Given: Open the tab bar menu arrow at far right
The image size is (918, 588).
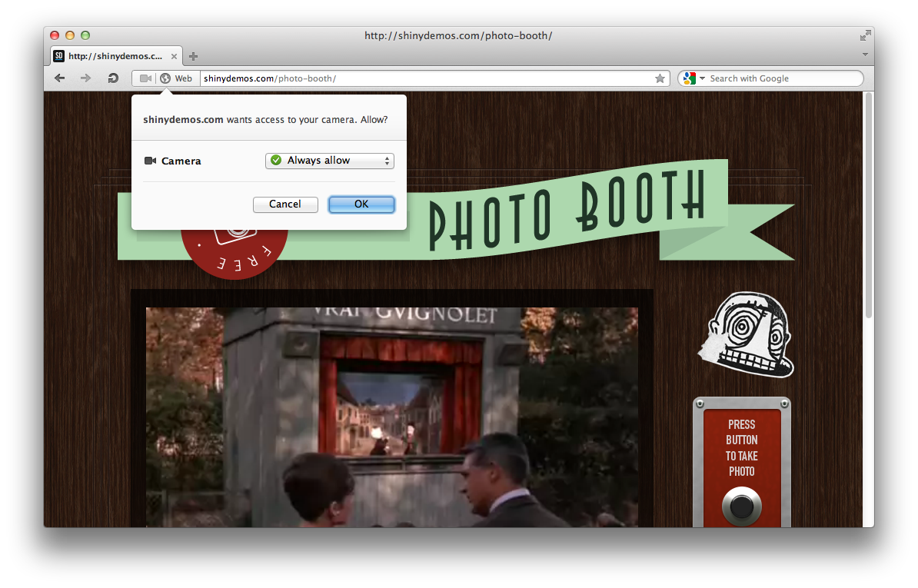Looking at the screenshot, I should click(x=865, y=55).
